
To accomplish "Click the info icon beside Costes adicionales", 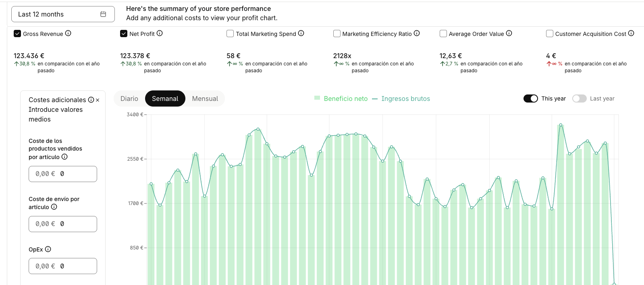I will coord(91,100).
